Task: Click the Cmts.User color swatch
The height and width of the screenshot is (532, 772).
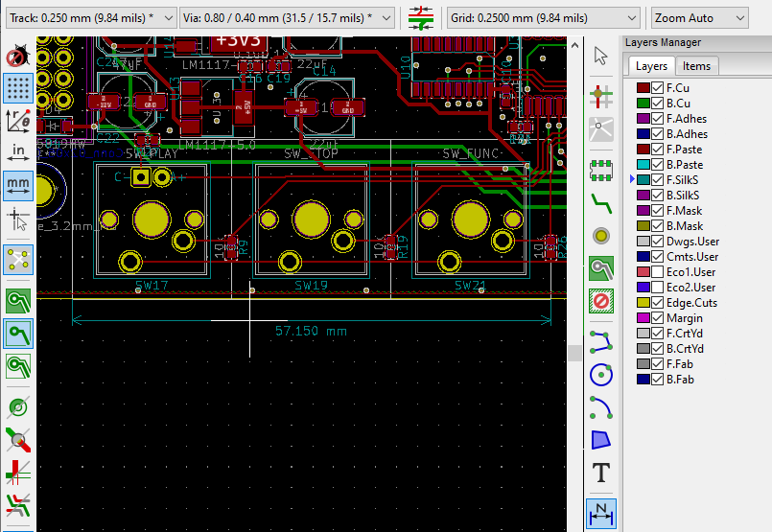Action: click(643, 256)
